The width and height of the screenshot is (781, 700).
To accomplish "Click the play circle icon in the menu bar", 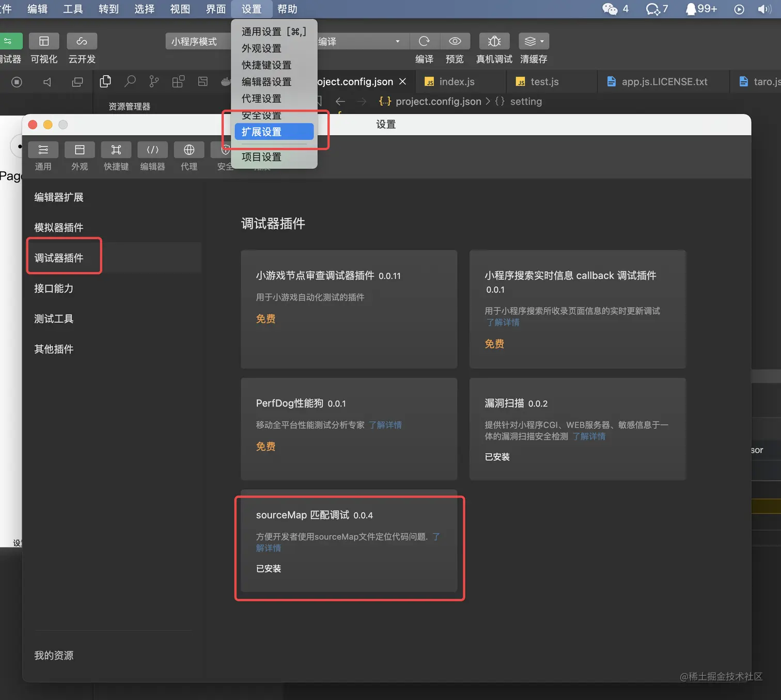I will (x=739, y=9).
